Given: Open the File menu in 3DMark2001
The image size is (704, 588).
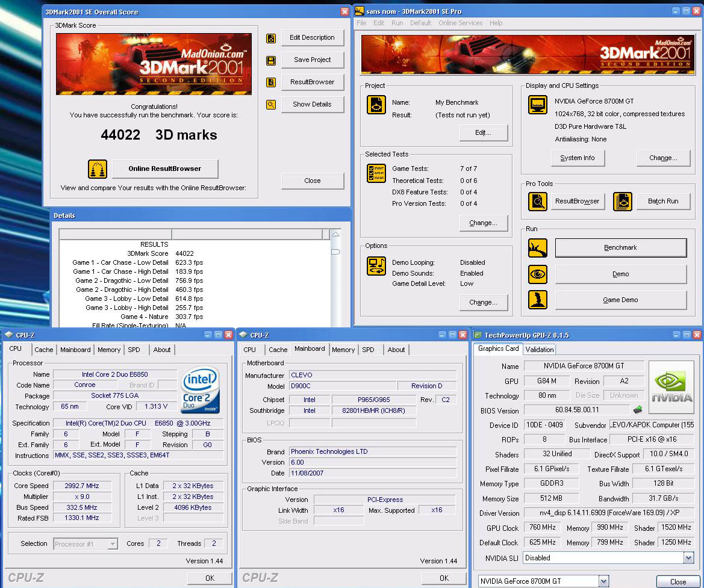Looking at the screenshot, I should pyautogui.click(x=361, y=23).
